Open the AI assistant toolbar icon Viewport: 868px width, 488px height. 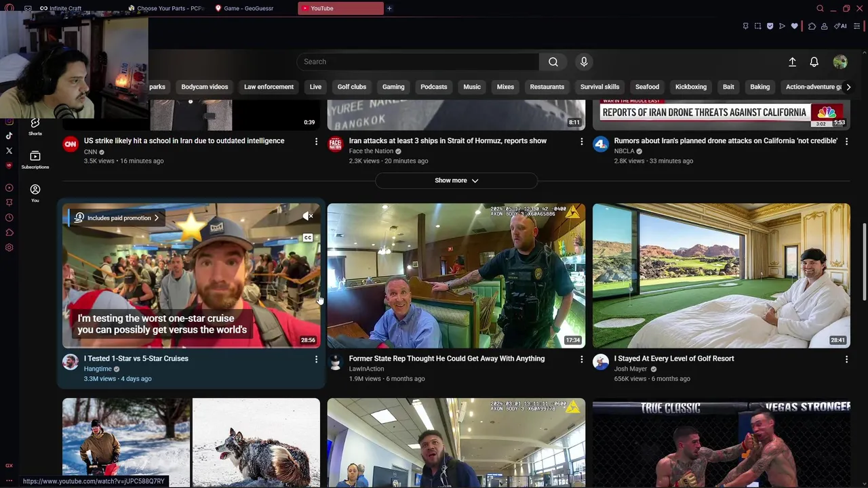(840, 26)
